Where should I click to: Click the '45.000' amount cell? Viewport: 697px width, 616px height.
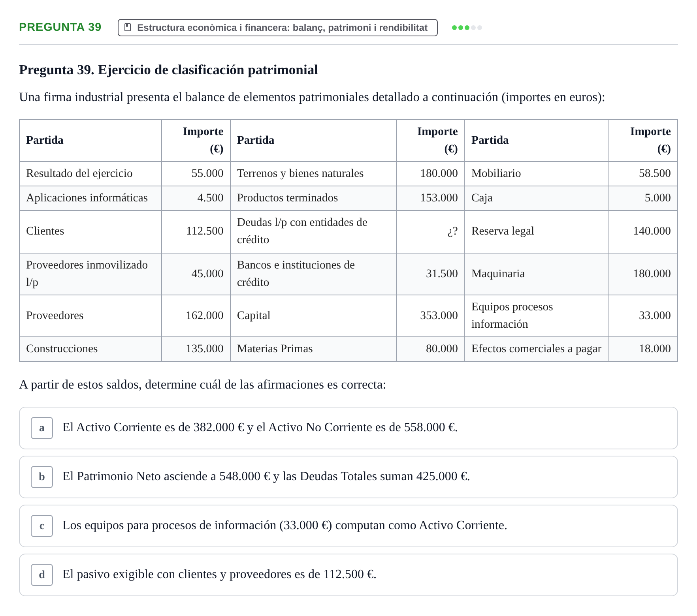click(196, 274)
